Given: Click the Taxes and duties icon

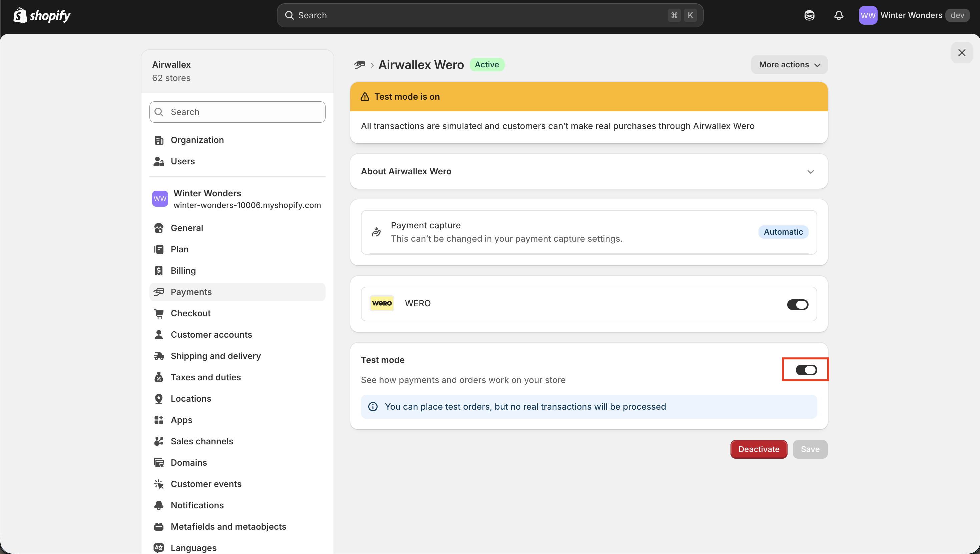Looking at the screenshot, I should [159, 377].
